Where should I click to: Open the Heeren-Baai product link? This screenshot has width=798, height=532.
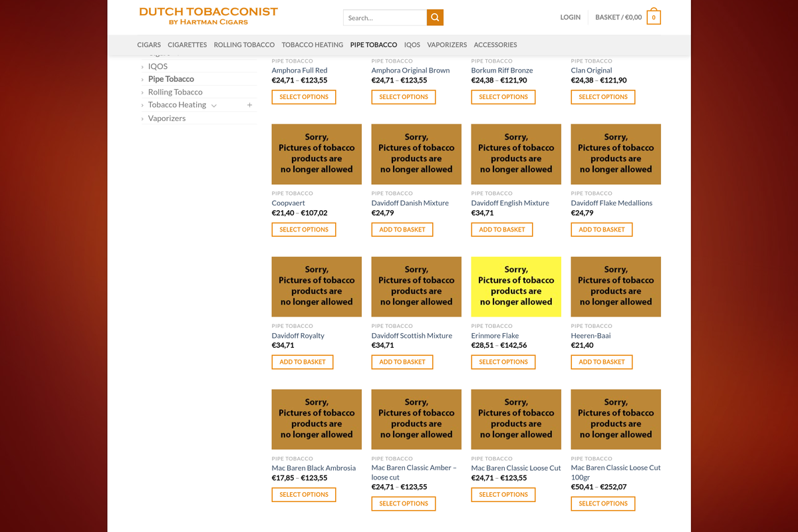(591, 336)
